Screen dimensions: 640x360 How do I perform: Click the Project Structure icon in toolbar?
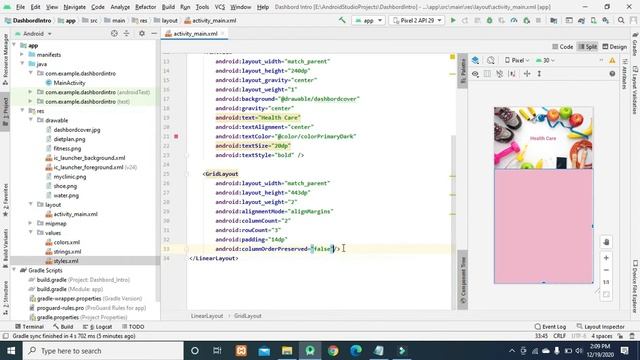[x=553, y=20]
